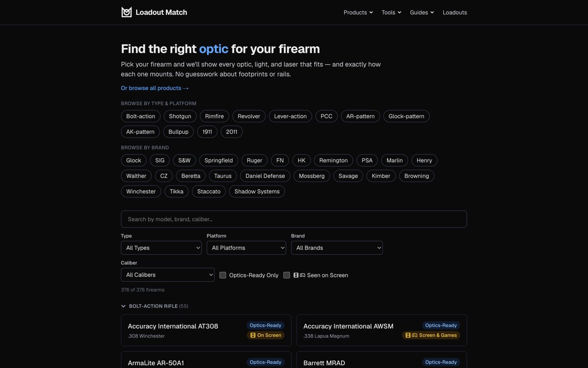Select the Rimfire type chip
The width and height of the screenshot is (588, 368).
point(214,116)
